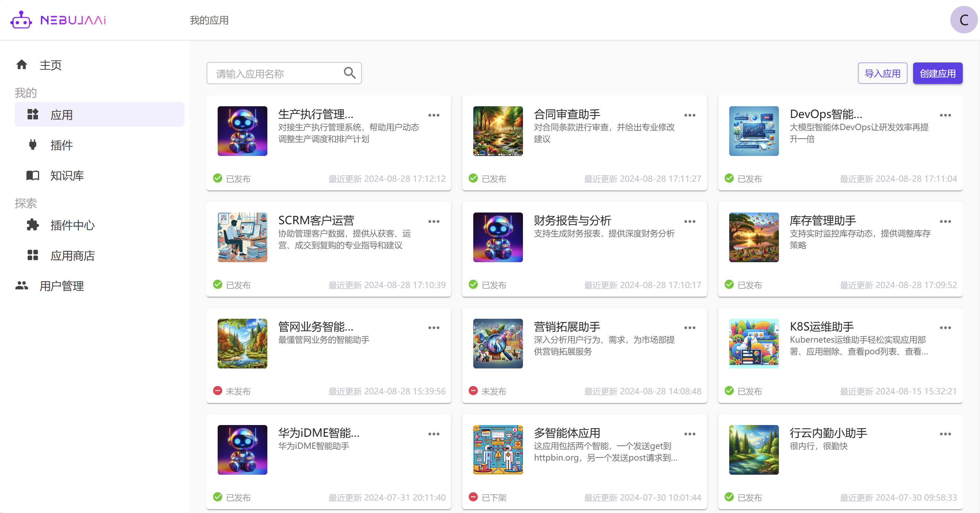This screenshot has width=980, height=513.
Task: Open the 财务报告与分析 app card
Action: (x=572, y=220)
